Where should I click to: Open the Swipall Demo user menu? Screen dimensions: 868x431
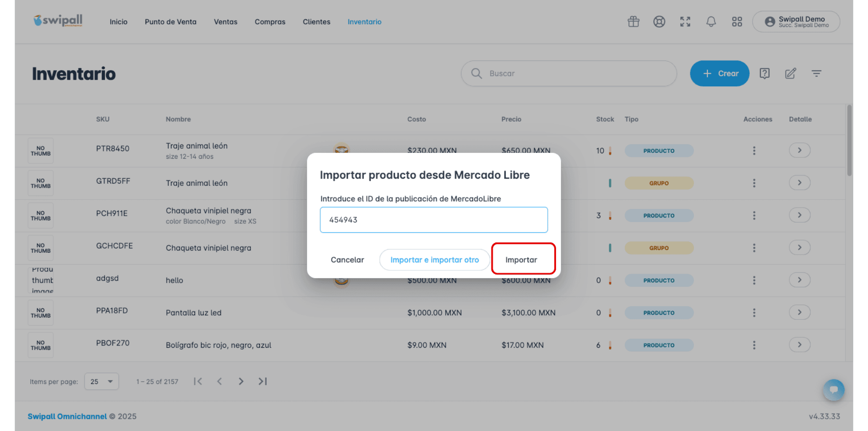(x=796, y=22)
